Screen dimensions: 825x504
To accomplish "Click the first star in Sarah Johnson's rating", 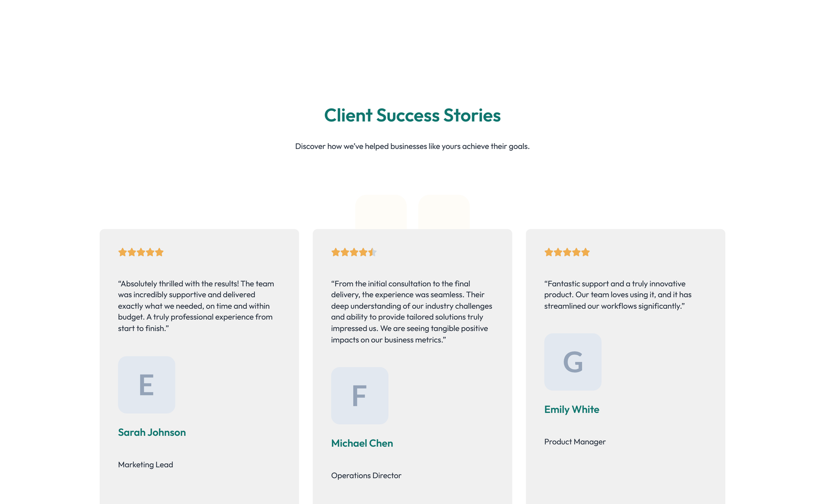I will pos(122,252).
